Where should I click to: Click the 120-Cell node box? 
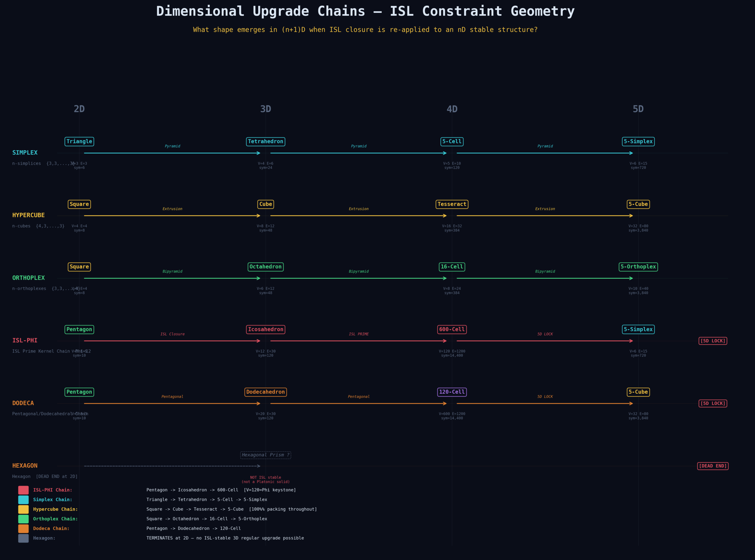click(452, 392)
